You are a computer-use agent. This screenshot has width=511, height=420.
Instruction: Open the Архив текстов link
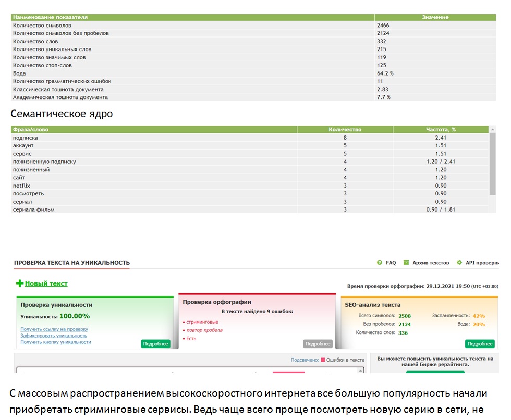point(431,263)
